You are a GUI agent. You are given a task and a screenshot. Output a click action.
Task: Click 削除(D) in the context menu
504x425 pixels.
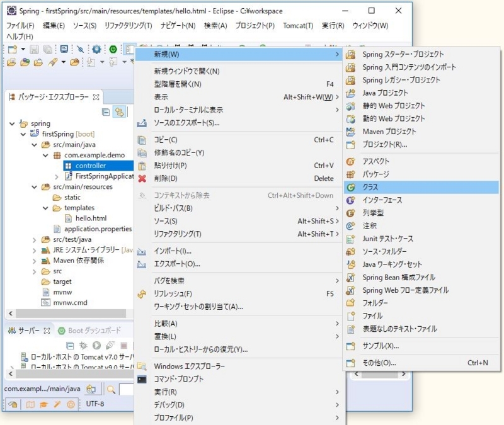click(239, 179)
